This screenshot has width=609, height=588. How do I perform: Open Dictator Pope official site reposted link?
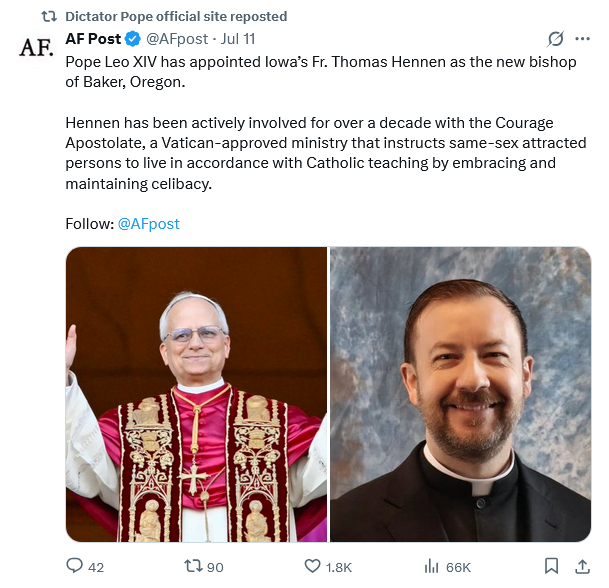click(x=175, y=16)
